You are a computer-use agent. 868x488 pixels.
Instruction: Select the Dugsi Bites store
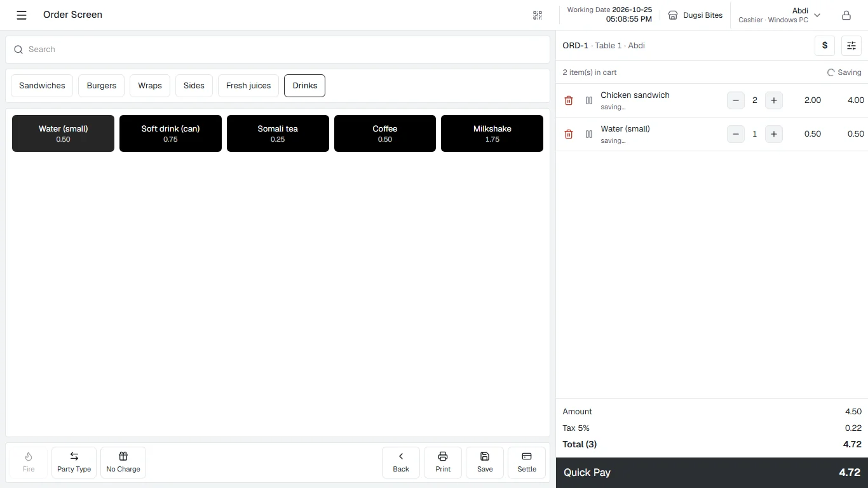pyautogui.click(x=695, y=15)
